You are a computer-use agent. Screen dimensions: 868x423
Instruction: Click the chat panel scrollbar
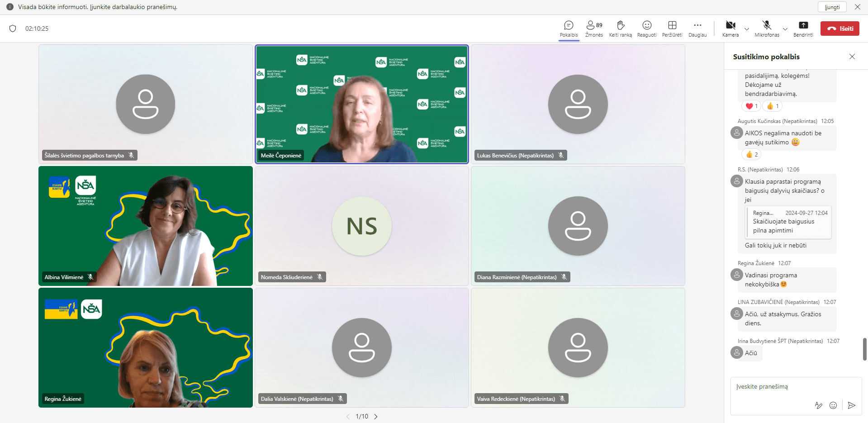tap(865, 349)
